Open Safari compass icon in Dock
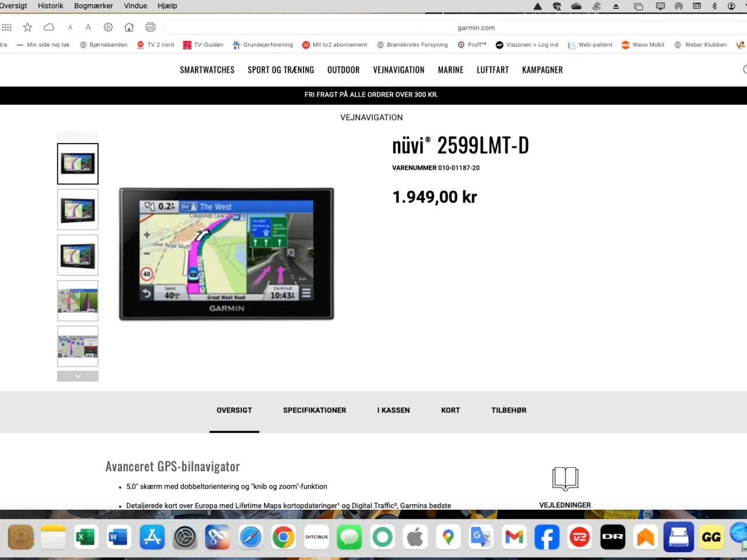This screenshot has width=747, height=560. (251, 537)
